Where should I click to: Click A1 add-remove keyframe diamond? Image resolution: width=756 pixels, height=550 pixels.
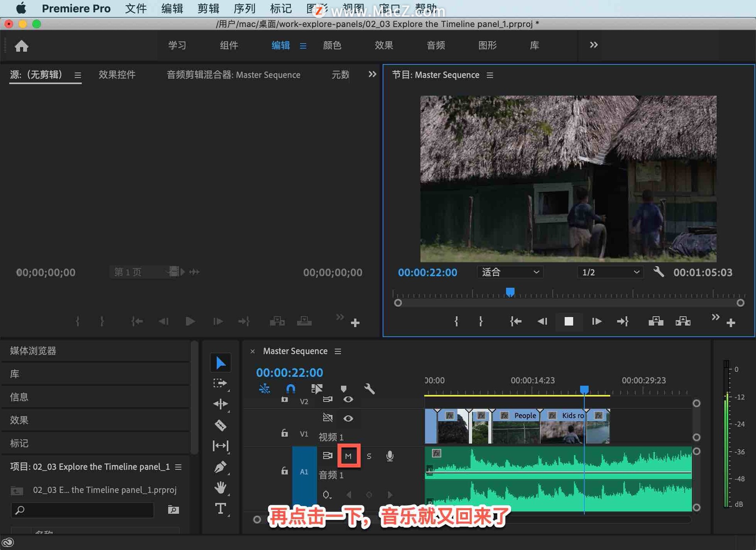pyautogui.click(x=369, y=494)
